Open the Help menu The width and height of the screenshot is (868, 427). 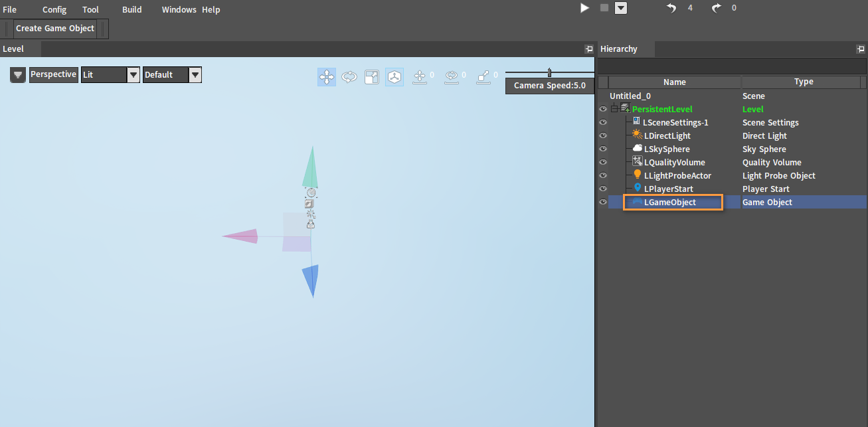211,10
